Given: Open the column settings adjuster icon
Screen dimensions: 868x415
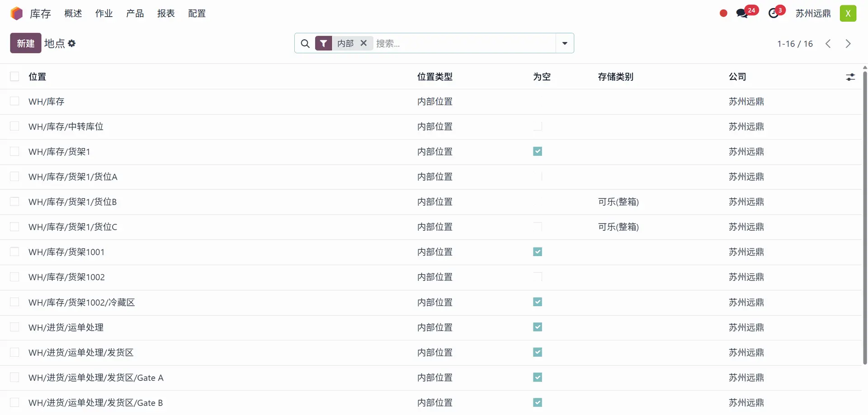Looking at the screenshot, I should tap(850, 77).
